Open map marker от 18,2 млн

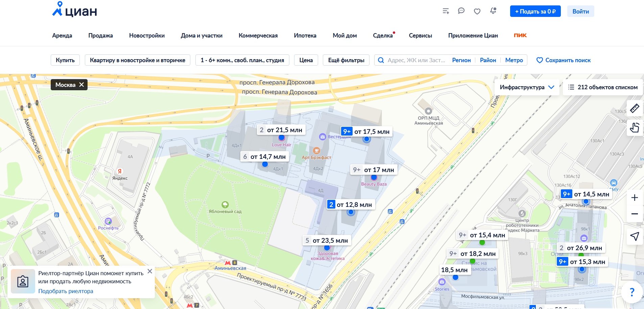(x=473, y=254)
